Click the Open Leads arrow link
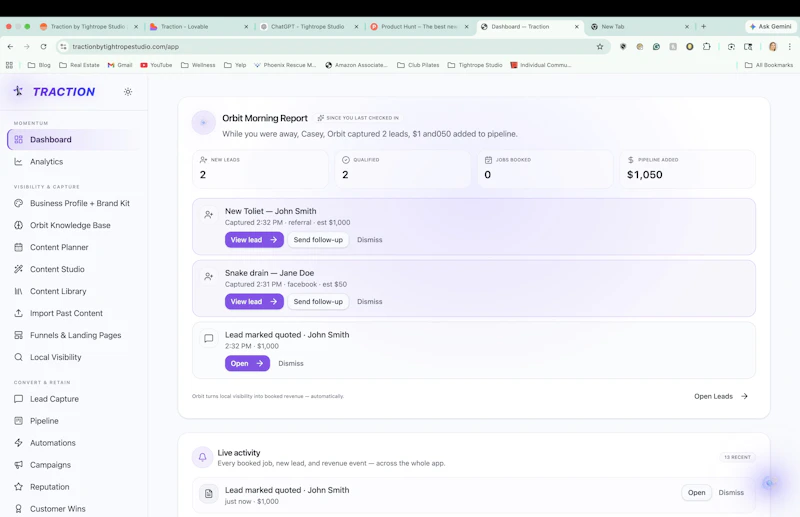The image size is (800, 517). pyautogui.click(x=720, y=396)
